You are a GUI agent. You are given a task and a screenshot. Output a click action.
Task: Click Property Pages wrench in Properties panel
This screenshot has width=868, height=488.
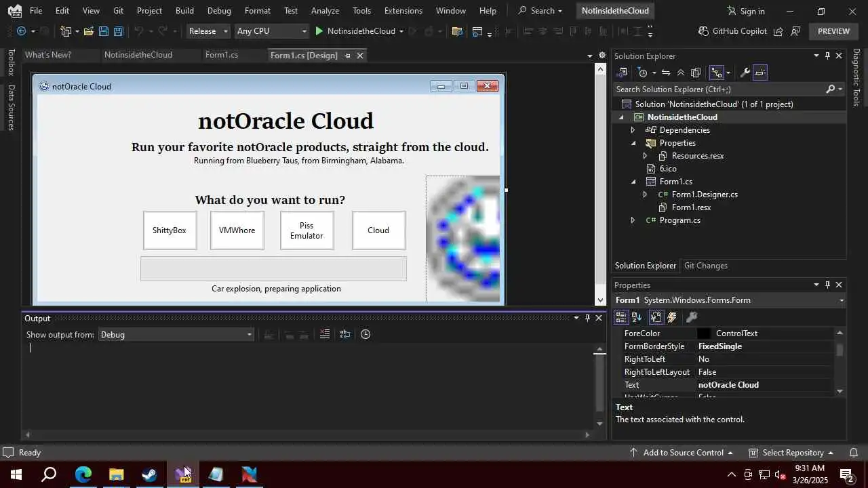(x=692, y=317)
